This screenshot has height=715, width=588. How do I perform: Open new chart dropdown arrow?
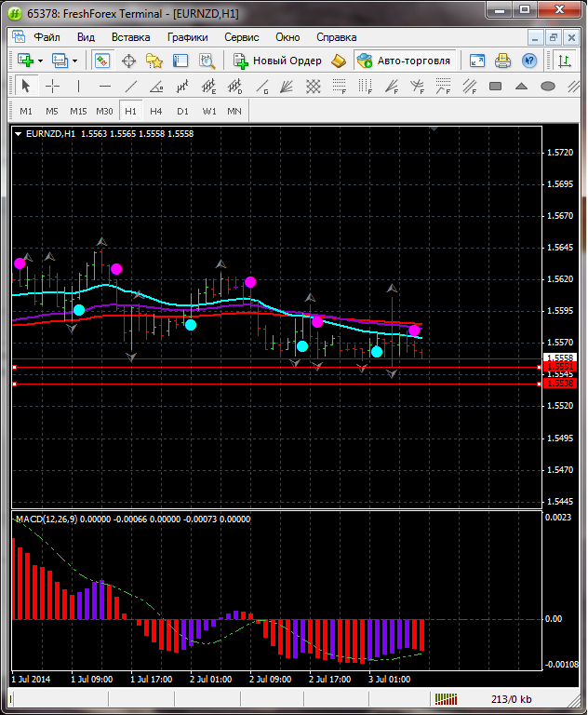click(x=40, y=61)
